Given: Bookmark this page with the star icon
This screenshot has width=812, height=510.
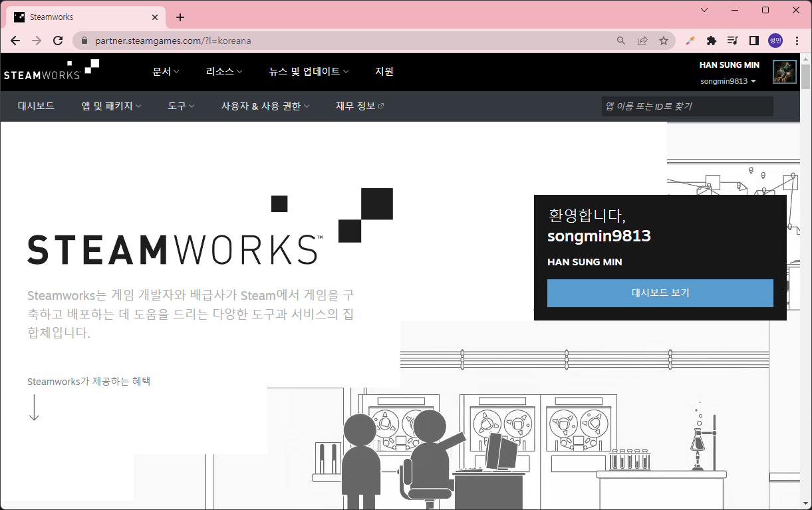Looking at the screenshot, I should [x=664, y=41].
